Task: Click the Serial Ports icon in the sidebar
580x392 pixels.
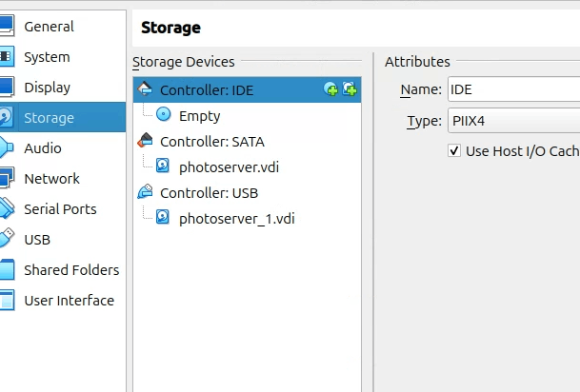Action: click(6, 209)
